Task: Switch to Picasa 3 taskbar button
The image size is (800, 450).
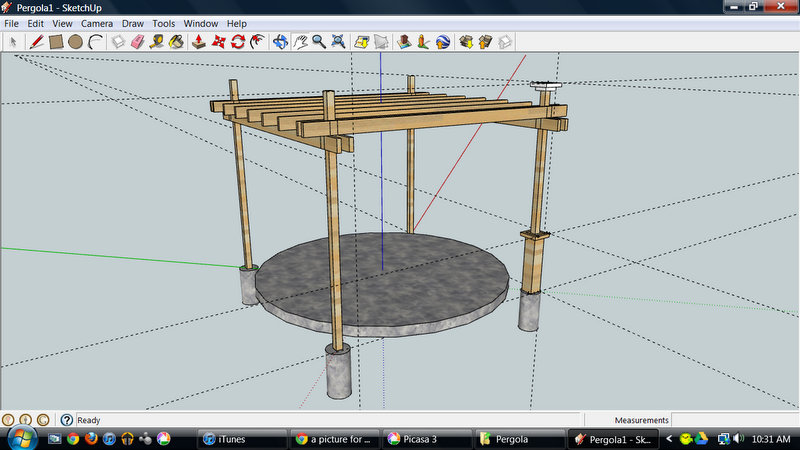Action: [425, 439]
